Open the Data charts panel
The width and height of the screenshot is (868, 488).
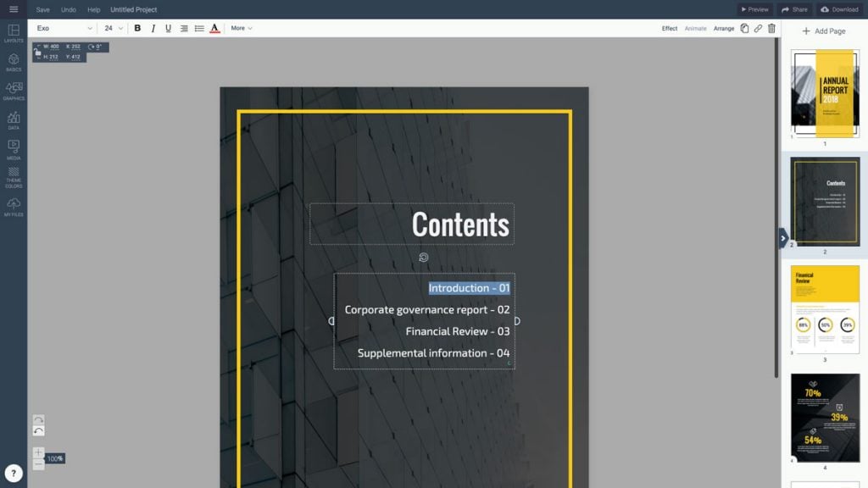tap(13, 120)
